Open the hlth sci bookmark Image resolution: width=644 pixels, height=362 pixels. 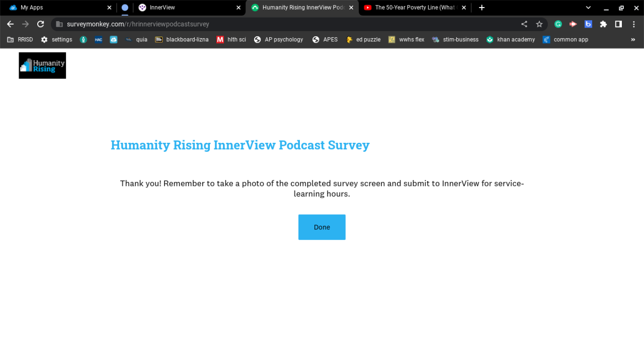point(231,40)
